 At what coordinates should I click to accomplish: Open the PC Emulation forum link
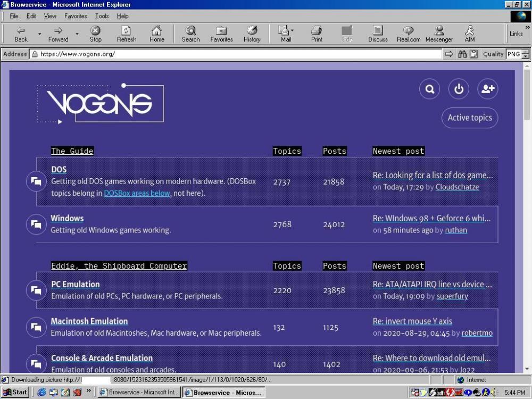point(75,284)
